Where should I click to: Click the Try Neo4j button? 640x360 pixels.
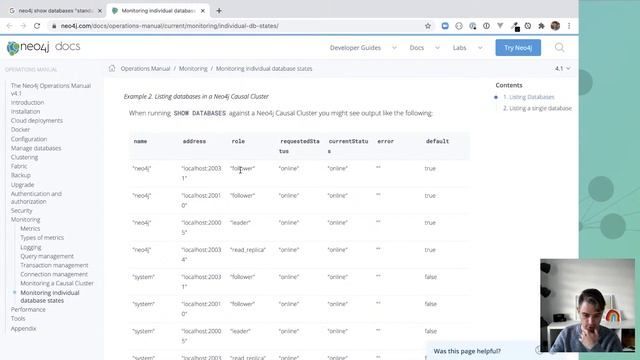(x=518, y=48)
